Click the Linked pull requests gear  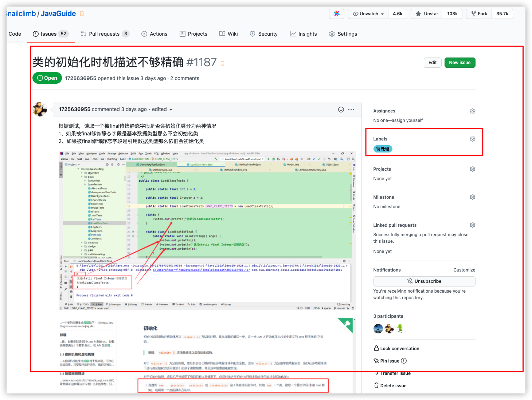[x=472, y=225]
